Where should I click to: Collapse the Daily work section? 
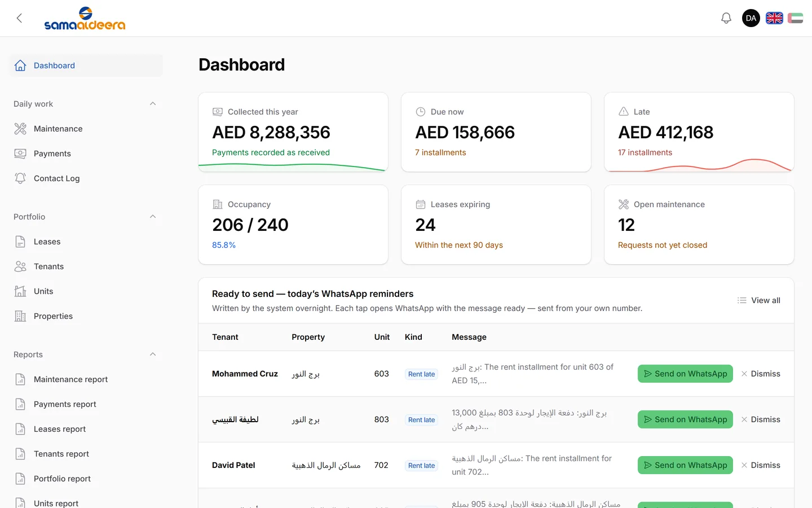[153, 104]
